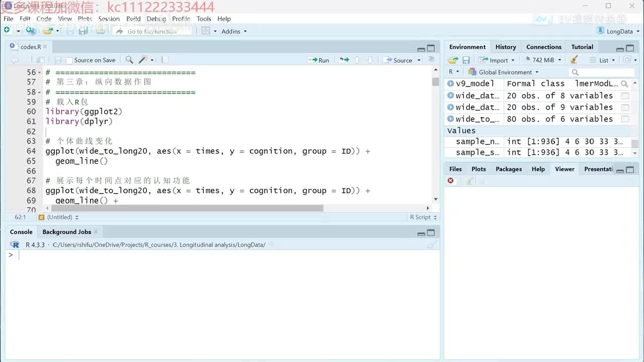644x362 pixels.
Task: Collapse the code fold at line 56
Action: point(40,72)
